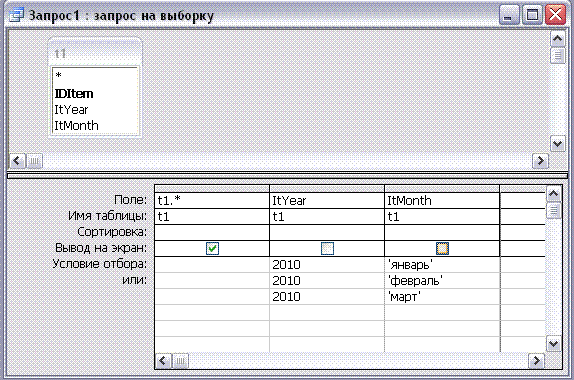Click the 'январь' criteria cell
This screenshot has width=574, height=380.
(x=442, y=265)
